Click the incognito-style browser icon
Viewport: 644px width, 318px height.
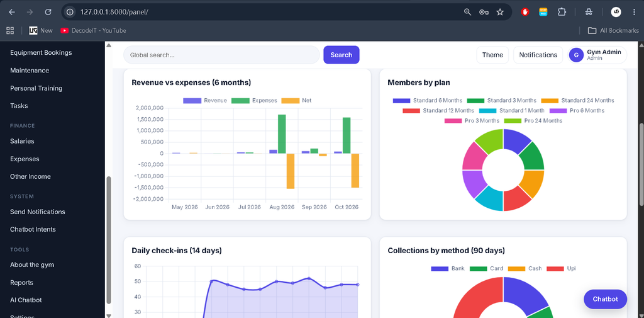[x=589, y=12]
